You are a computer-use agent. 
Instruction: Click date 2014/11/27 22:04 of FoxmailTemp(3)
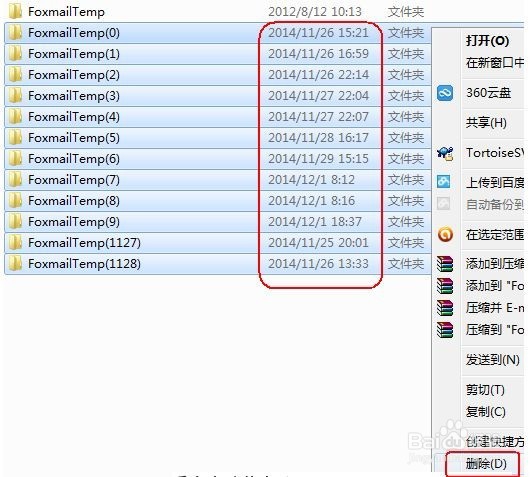tap(318, 96)
